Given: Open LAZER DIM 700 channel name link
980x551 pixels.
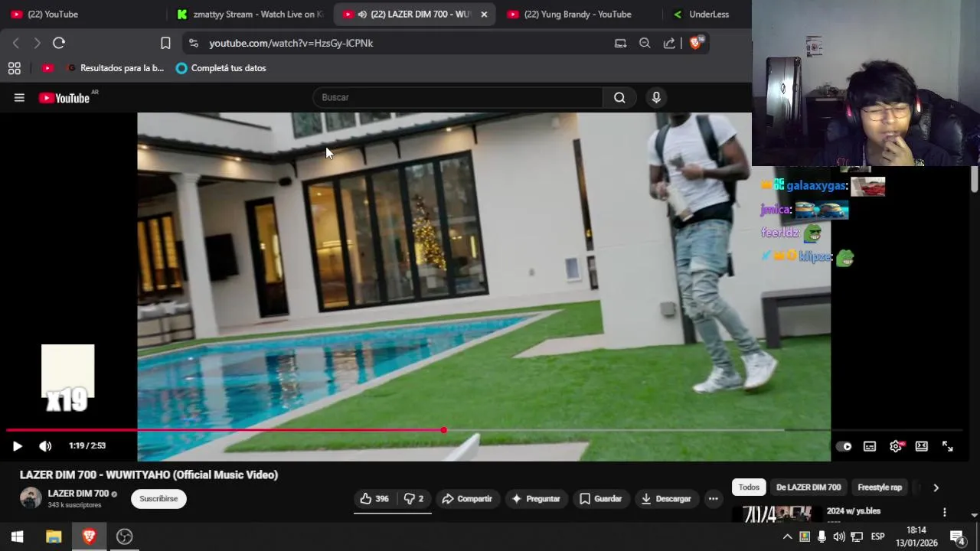Looking at the screenshot, I should tap(78, 494).
